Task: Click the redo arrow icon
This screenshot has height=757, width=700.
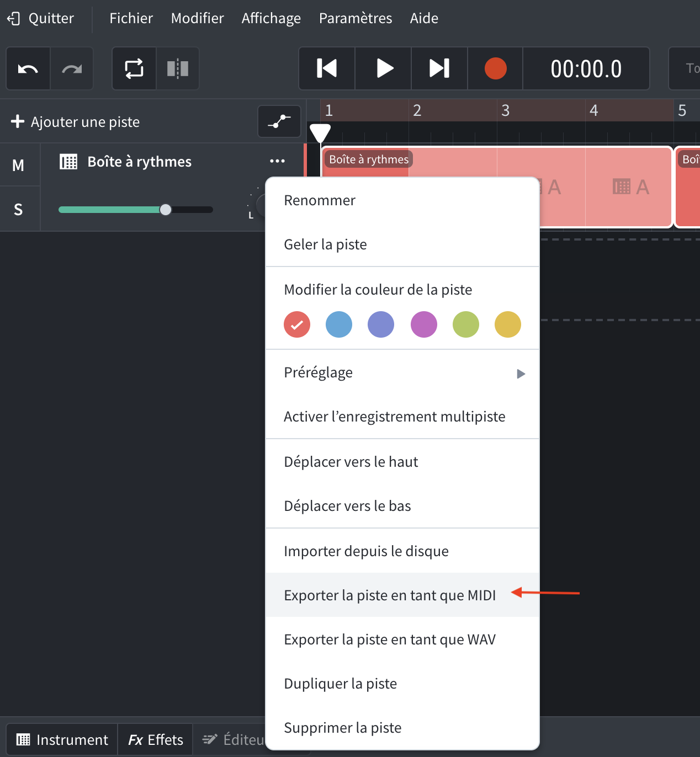Action: [72, 68]
